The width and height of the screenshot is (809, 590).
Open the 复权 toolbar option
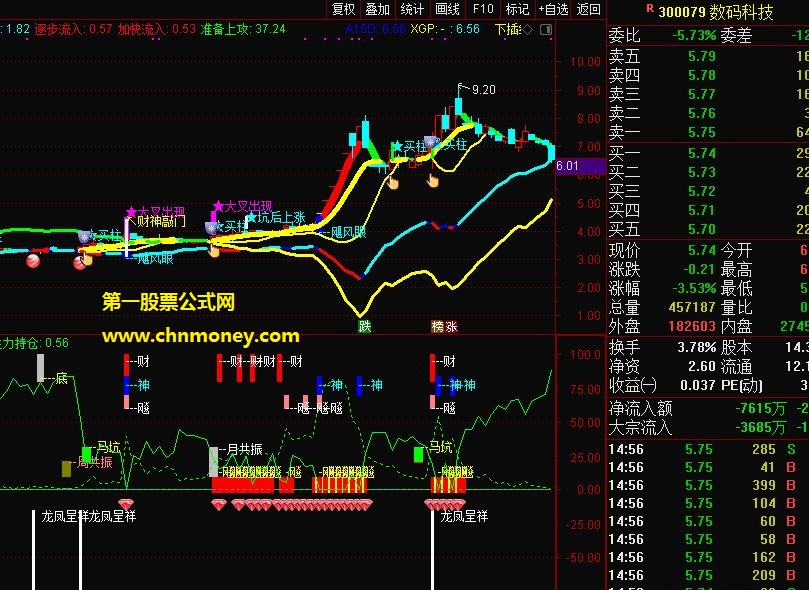[343, 9]
